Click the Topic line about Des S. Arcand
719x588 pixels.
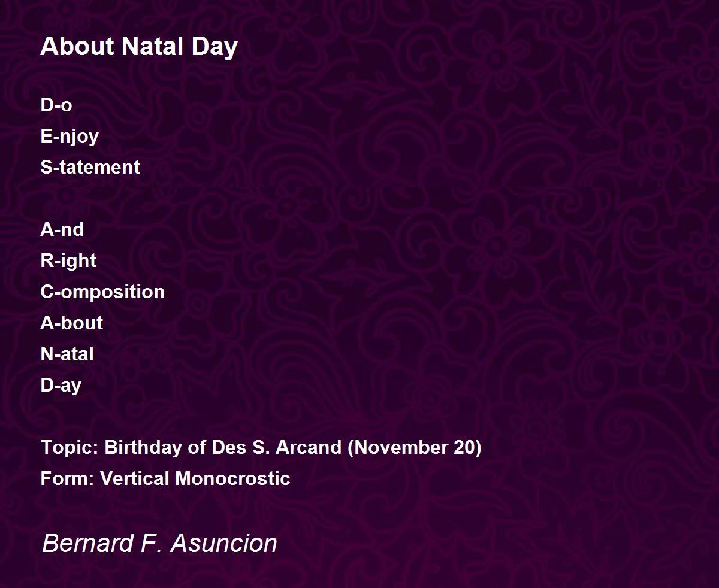261,448
